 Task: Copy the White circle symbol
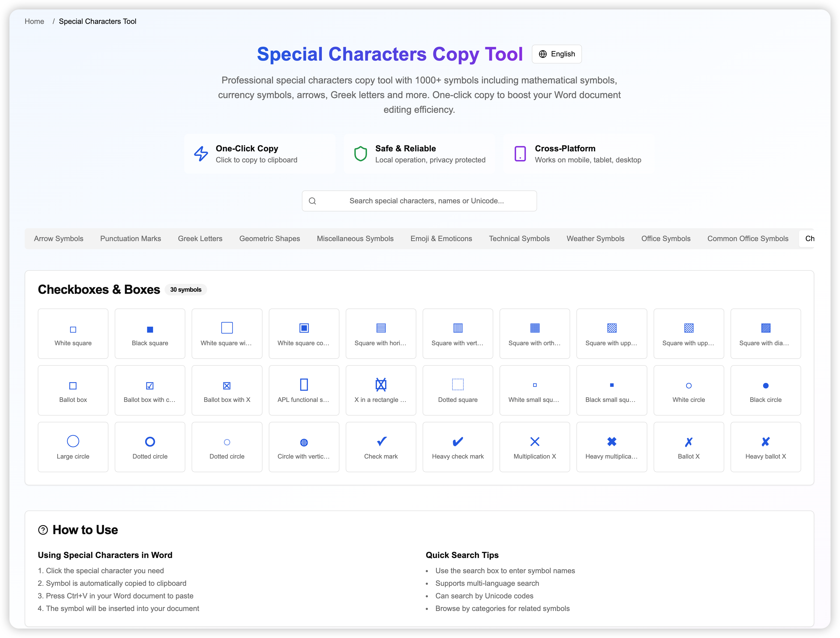click(x=689, y=390)
